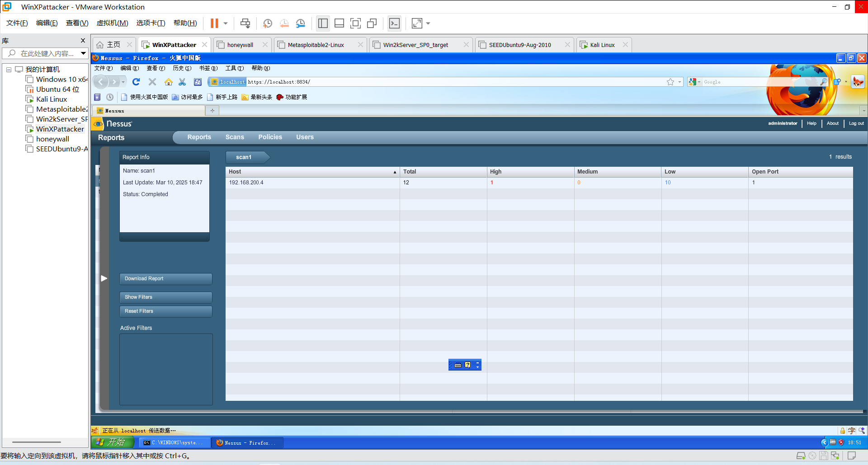Open the Firefox history clock icon
This screenshot has width=868, height=465.
pyautogui.click(x=110, y=97)
